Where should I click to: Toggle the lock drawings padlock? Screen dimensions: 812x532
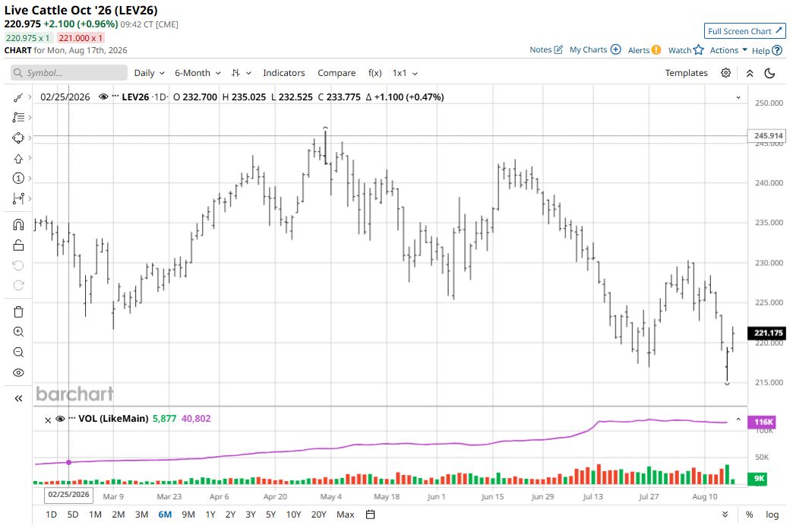(18, 245)
